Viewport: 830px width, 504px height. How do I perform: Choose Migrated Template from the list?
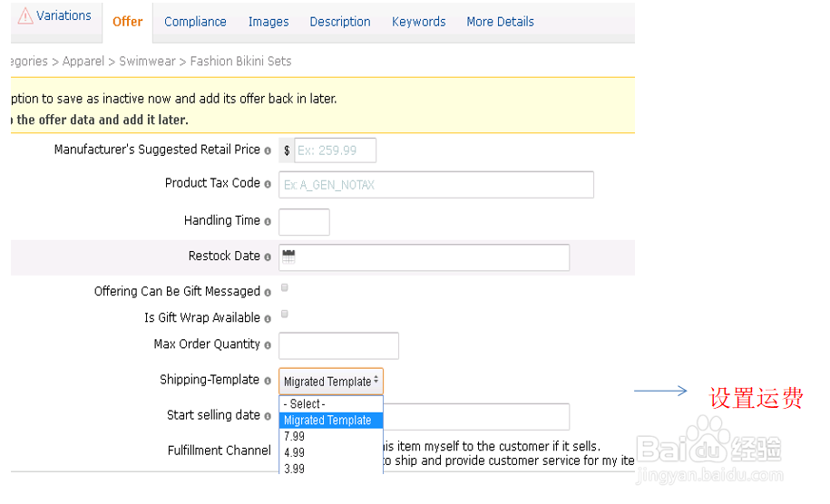click(x=330, y=421)
